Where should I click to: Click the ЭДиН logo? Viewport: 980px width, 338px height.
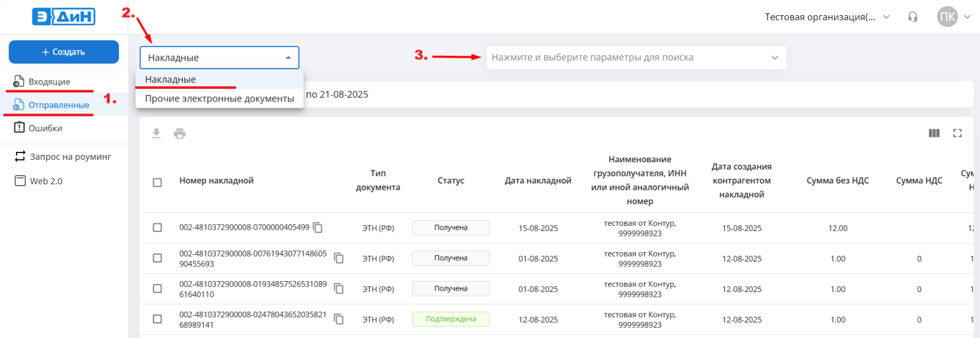(64, 17)
